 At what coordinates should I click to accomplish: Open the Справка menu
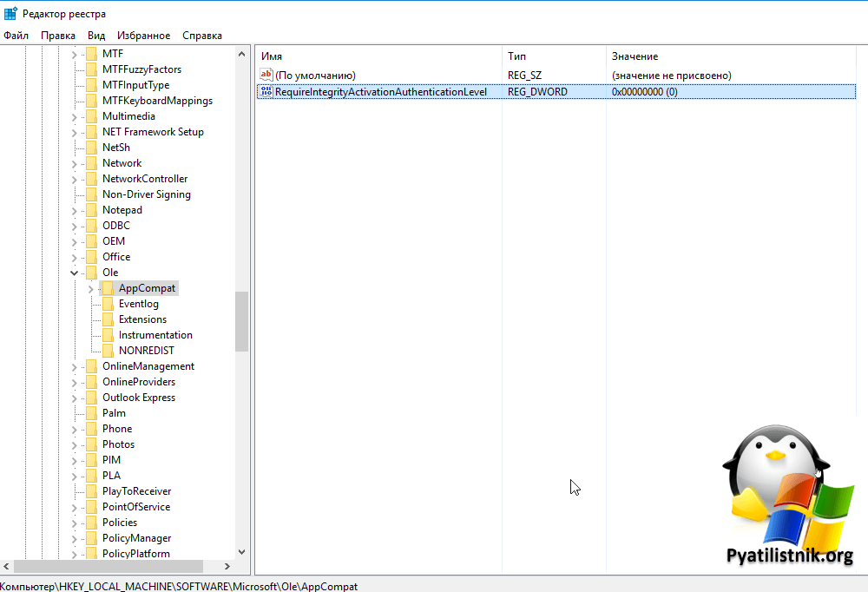[202, 36]
